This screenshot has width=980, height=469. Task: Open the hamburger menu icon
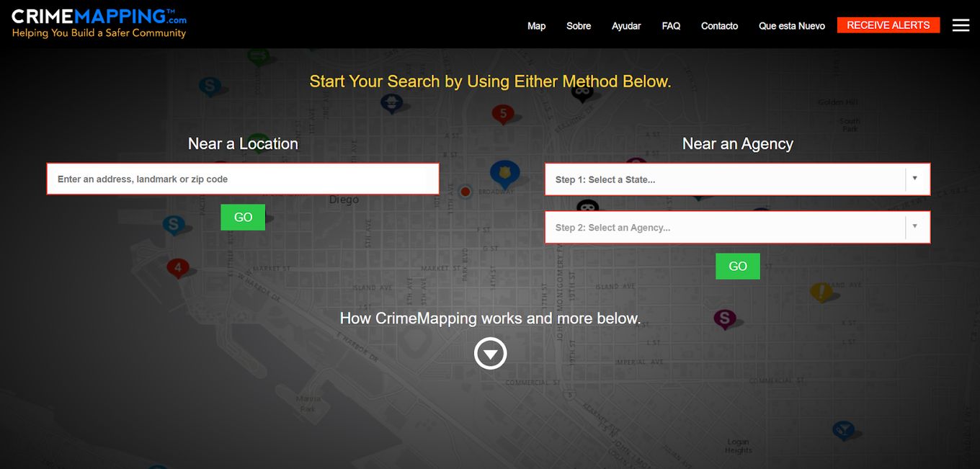tap(961, 25)
